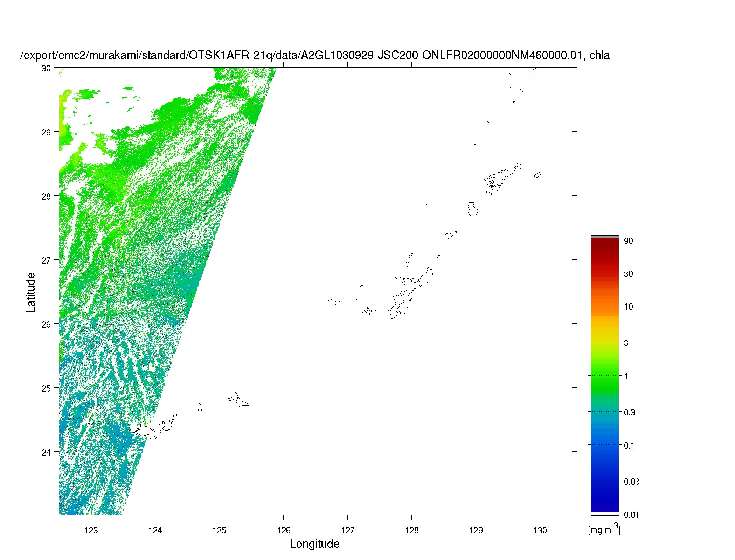Click colorbar label 0.01
This screenshot has width=735, height=560.
(632, 515)
